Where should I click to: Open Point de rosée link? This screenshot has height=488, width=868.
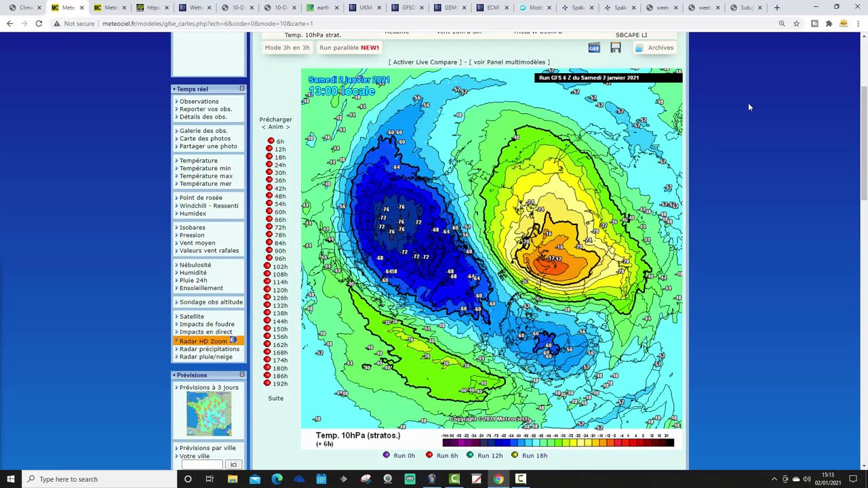click(x=201, y=197)
